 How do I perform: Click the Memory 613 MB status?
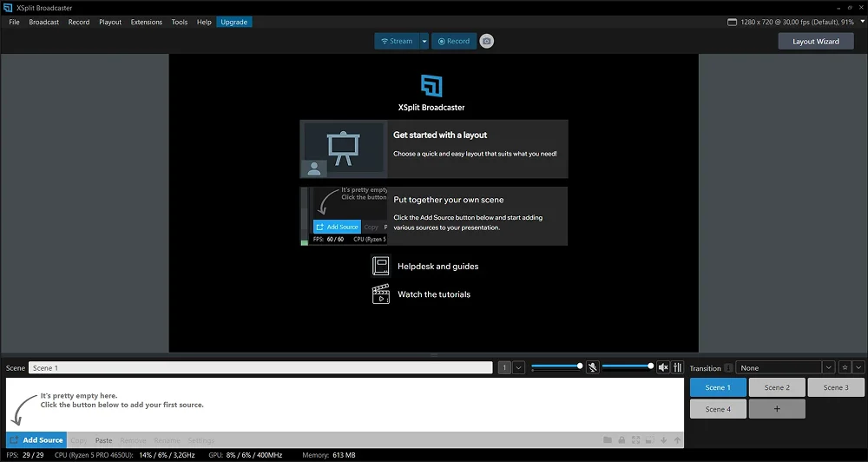coord(329,455)
